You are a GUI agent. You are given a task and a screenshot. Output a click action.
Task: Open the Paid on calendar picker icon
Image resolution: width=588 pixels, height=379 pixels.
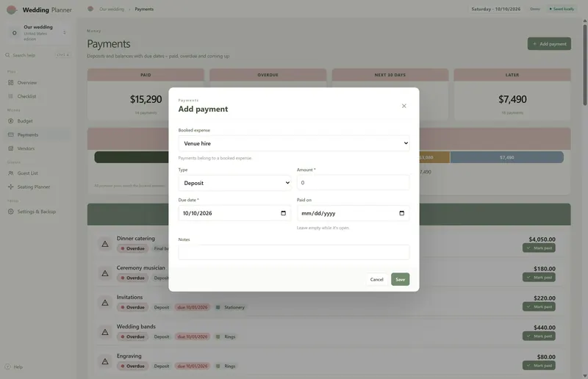401,213
